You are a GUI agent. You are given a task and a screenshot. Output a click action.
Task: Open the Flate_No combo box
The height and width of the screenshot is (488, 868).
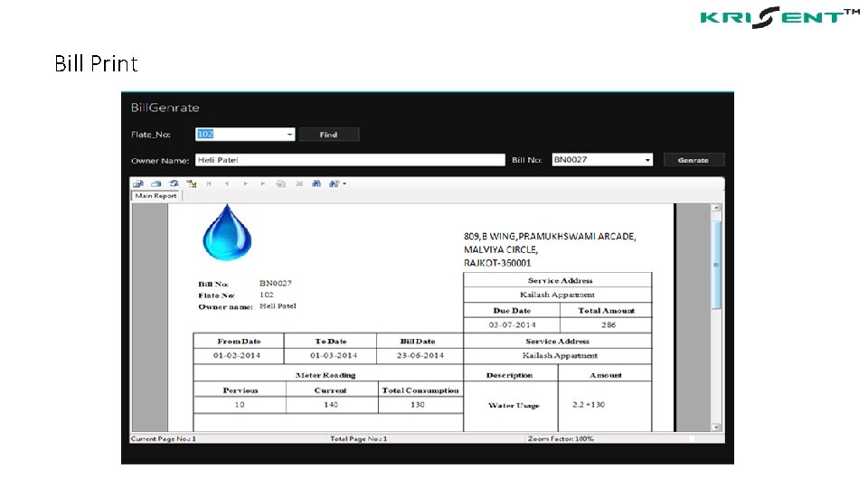(289, 135)
